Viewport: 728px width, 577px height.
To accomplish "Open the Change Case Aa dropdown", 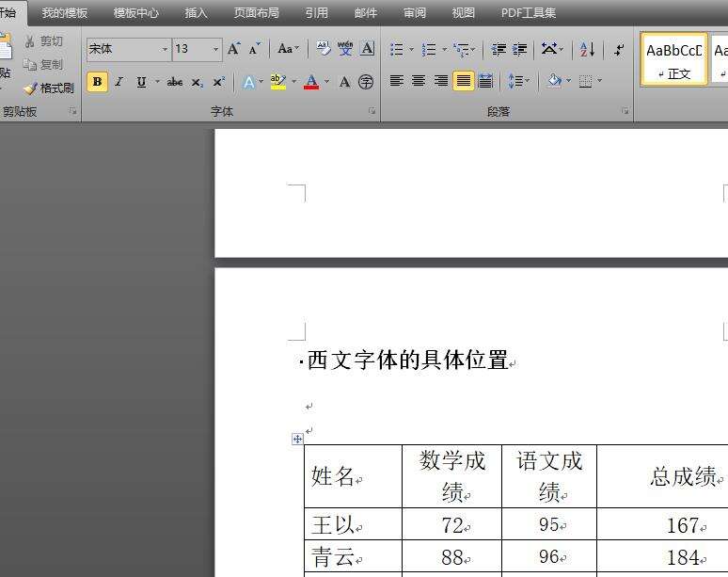I will click(x=289, y=48).
